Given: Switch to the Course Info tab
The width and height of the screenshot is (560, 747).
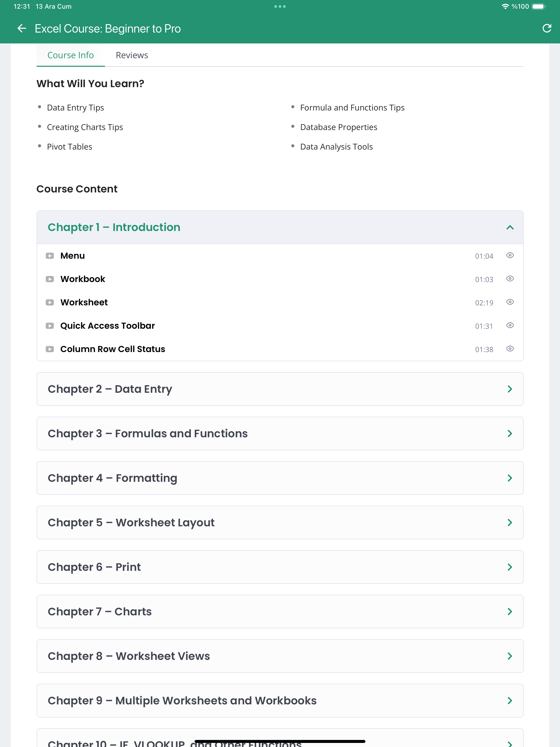Looking at the screenshot, I should click(71, 55).
